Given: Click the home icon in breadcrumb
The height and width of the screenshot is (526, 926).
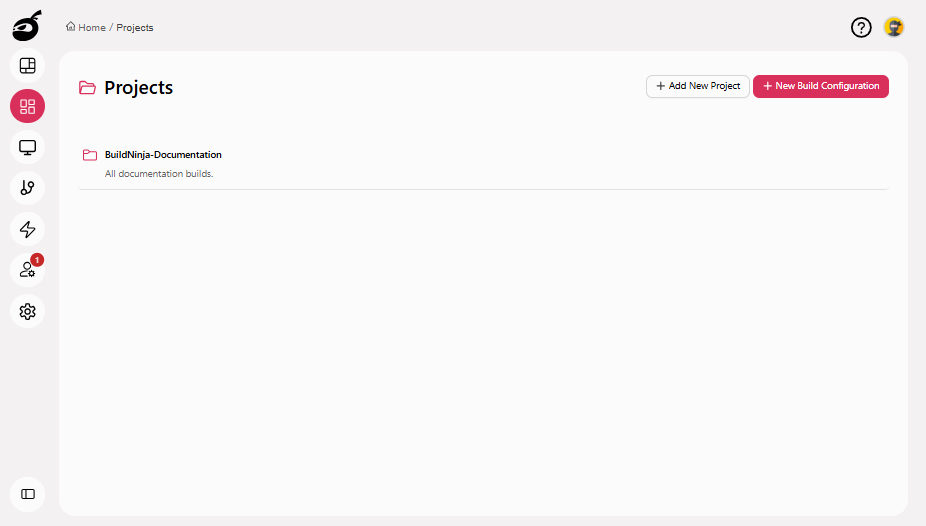Looking at the screenshot, I should [71, 27].
